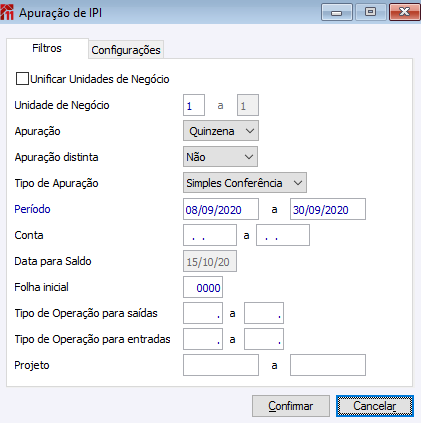Focus the Tipo de Operação para saídas end field
This screenshot has height=423, width=421.
264,313
